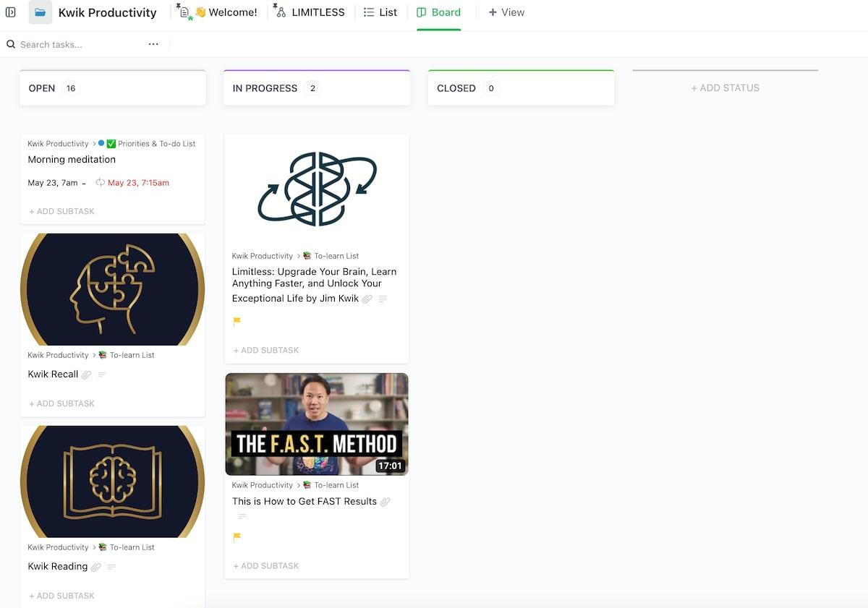The height and width of the screenshot is (608, 868).
Task: Click + ADD STATUS
Action: 725,88
